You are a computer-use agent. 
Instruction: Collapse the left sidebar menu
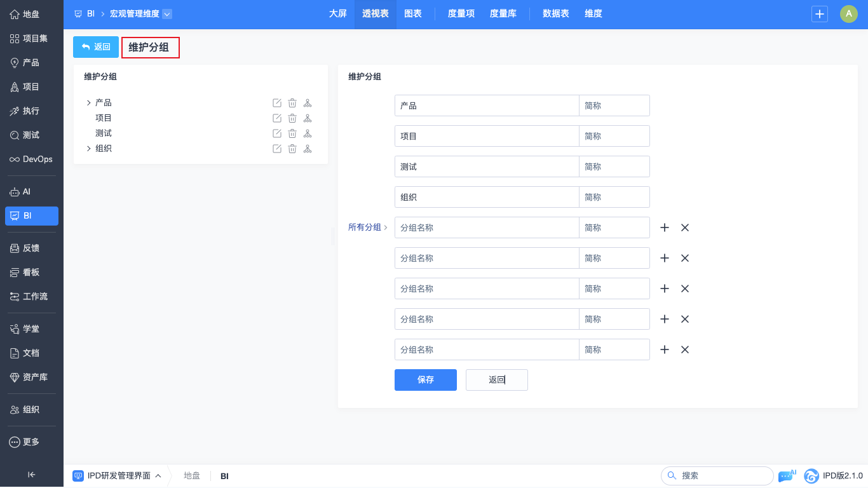click(32, 474)
